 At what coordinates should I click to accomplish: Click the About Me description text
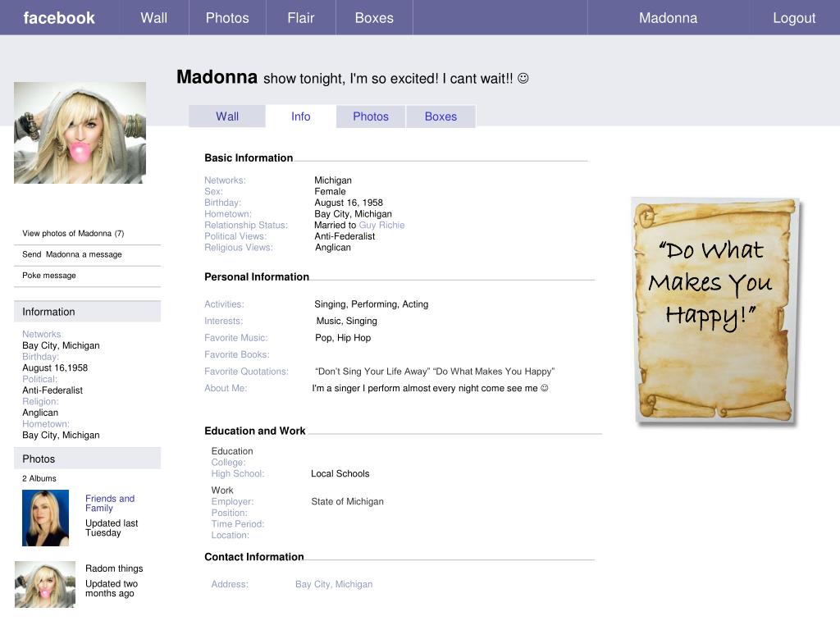[x=430, y=388]
